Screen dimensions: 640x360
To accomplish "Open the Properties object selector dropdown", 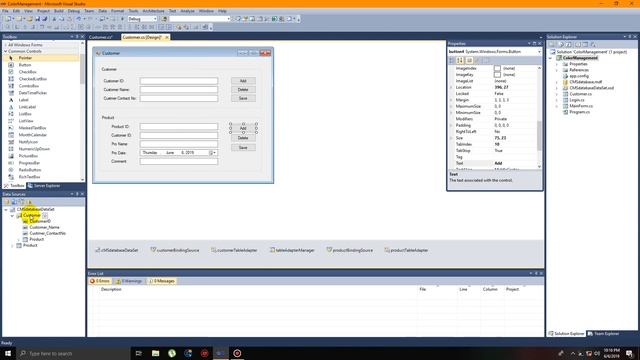I will coord(539,52).
